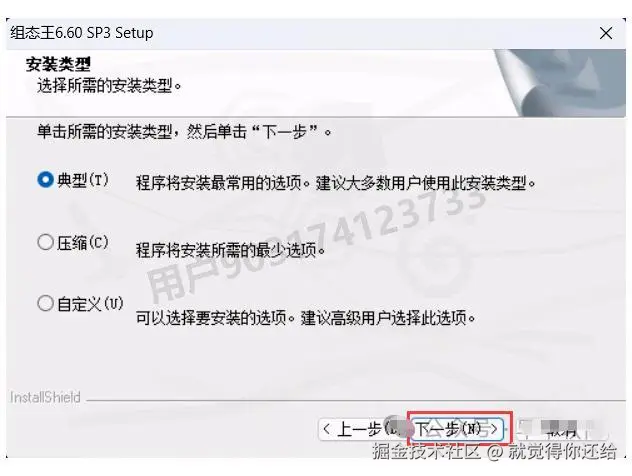Click the description 建议高级用户选择此选项
Screen dimensions: 632x476
coord(306,318)
